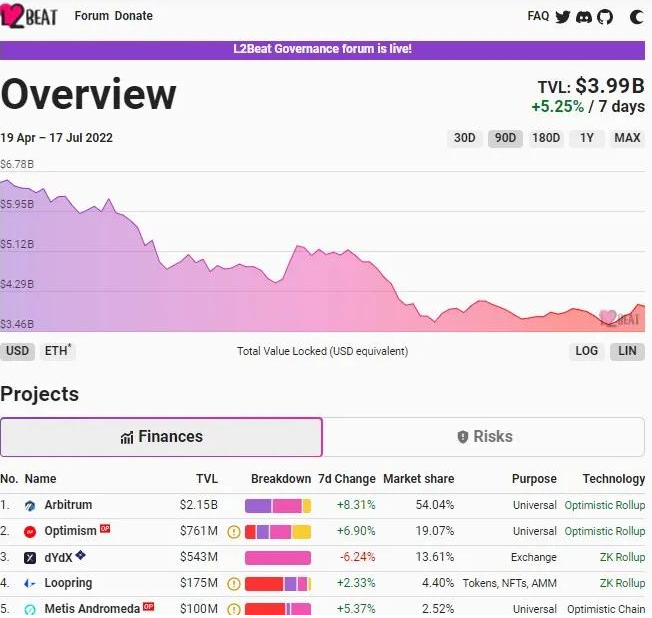Open the Forum link
This screenshot has height=618, width=652.
(x=91, y=16)
